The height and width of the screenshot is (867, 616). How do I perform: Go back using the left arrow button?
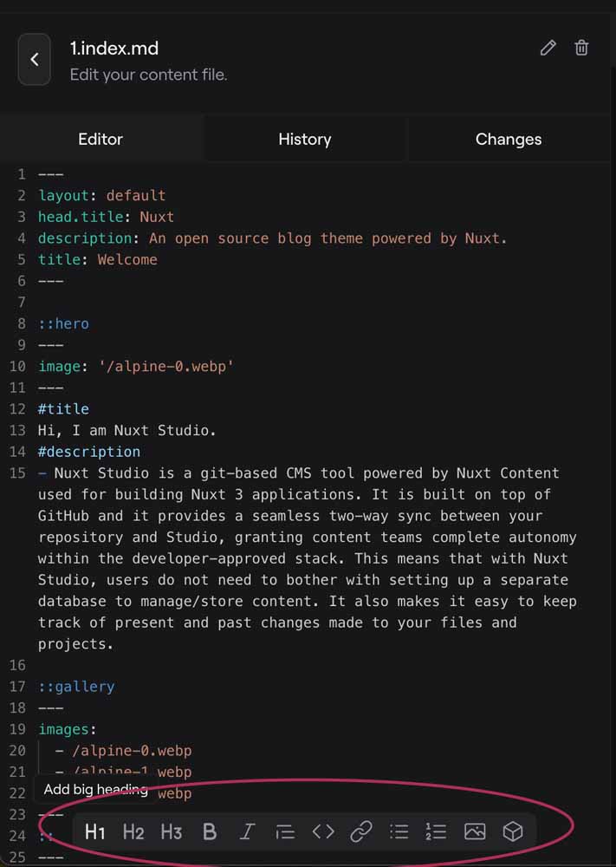34,59
